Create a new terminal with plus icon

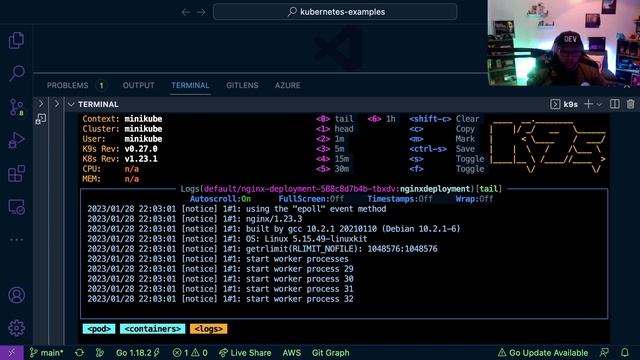pyautogui.click(x=588, y=104)
